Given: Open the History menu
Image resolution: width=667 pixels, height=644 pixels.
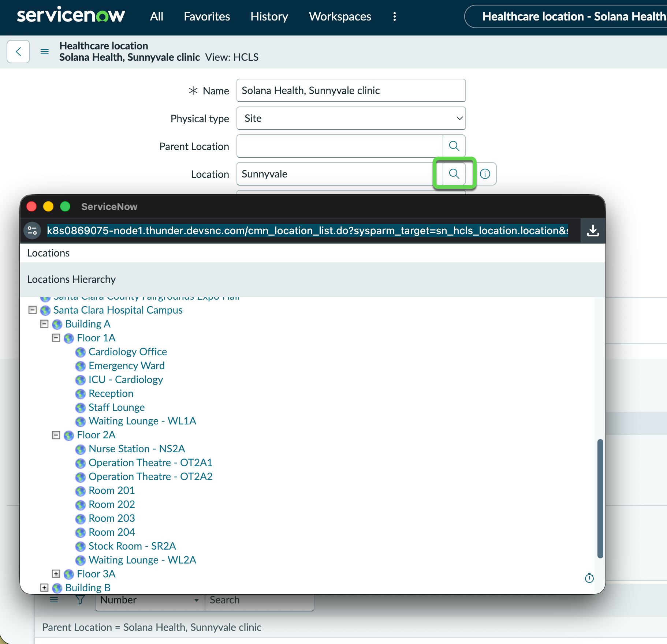Looking at the screenshot, I should click(269, 16).
